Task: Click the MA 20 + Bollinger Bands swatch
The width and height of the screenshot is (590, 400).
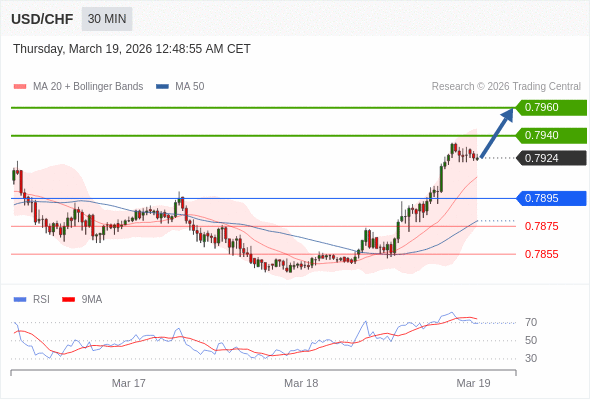Action: click(20, 87)
